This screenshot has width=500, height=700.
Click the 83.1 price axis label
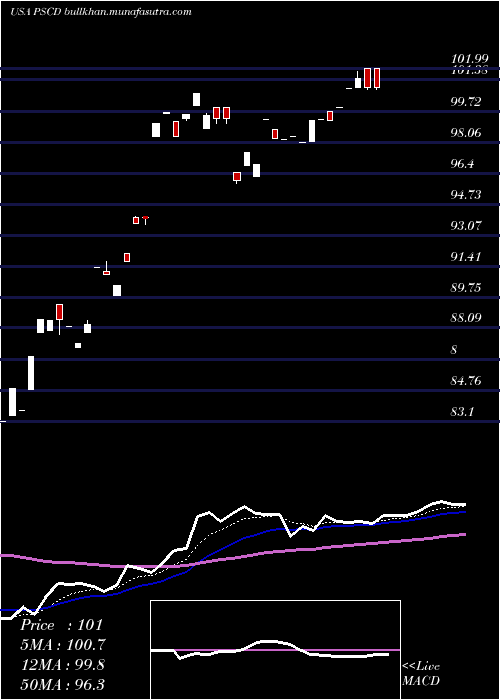click(462, 412)
